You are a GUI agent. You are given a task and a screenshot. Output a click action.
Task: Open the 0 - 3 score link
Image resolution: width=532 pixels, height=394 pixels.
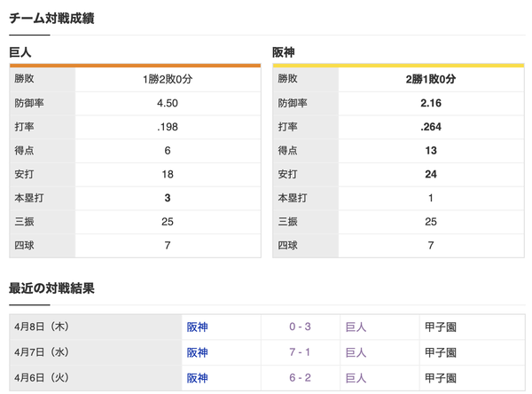300,327
